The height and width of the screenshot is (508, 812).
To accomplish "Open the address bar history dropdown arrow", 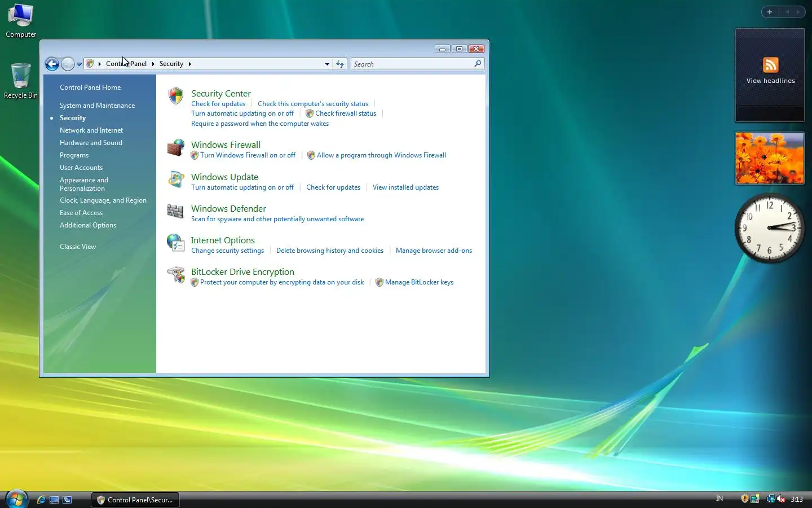I will point(327,64).
